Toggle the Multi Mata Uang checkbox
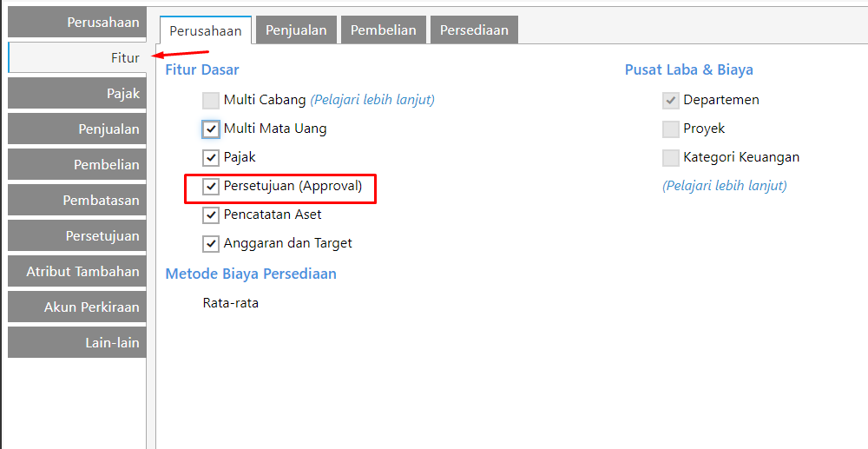Viewport: 868px width, 449px height. click(210, 129)
